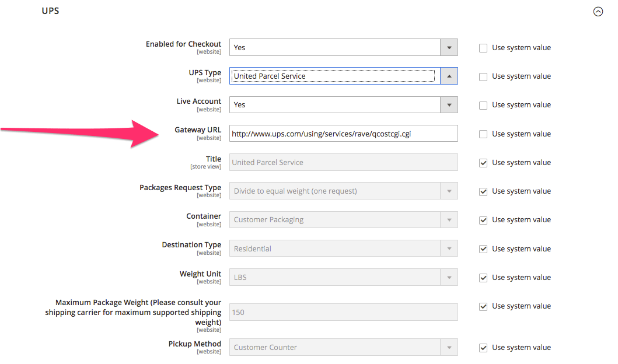
Task: Click the UPS section heading
Action: (x=50, y=11)
